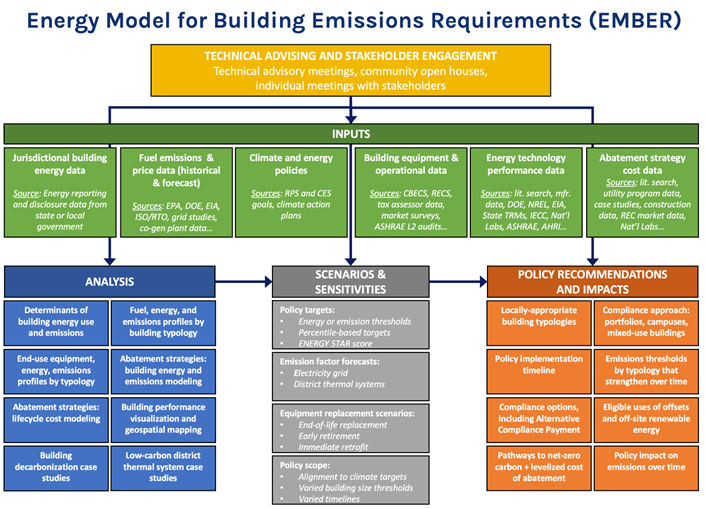Select Locally-appropriate building typologies box
The image size is (705, 509).
[x=538, y=318]
